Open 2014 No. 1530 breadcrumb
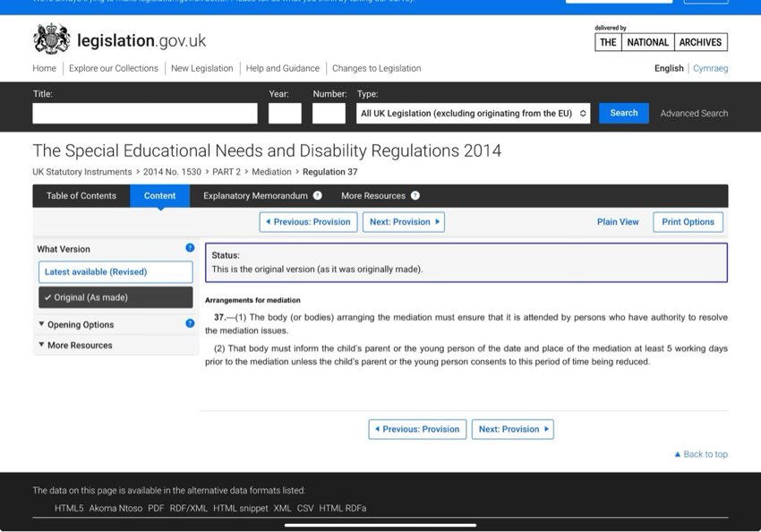 point(172,172)
